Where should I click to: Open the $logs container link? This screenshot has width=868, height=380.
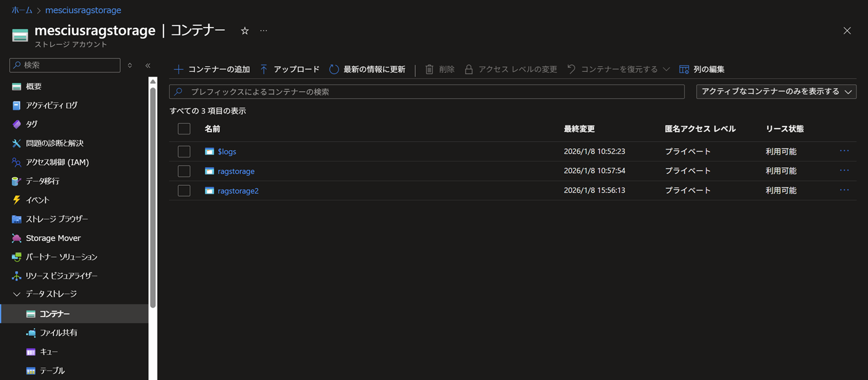(x=227, y=151)
